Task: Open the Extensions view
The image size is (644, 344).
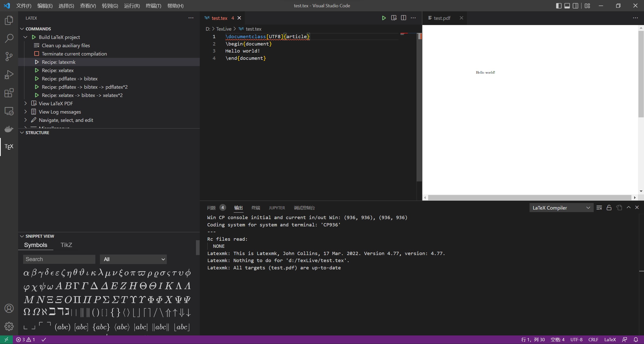Action: pos(9,93)
